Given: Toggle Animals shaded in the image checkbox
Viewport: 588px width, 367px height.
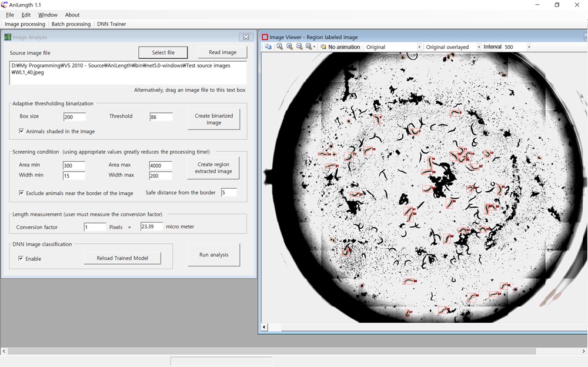Looking at the screenshot, I should (22, 131).
